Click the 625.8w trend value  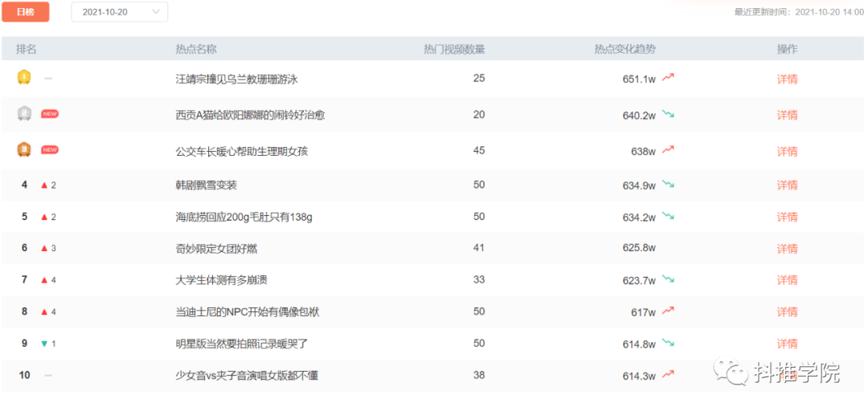coord(640,248)
